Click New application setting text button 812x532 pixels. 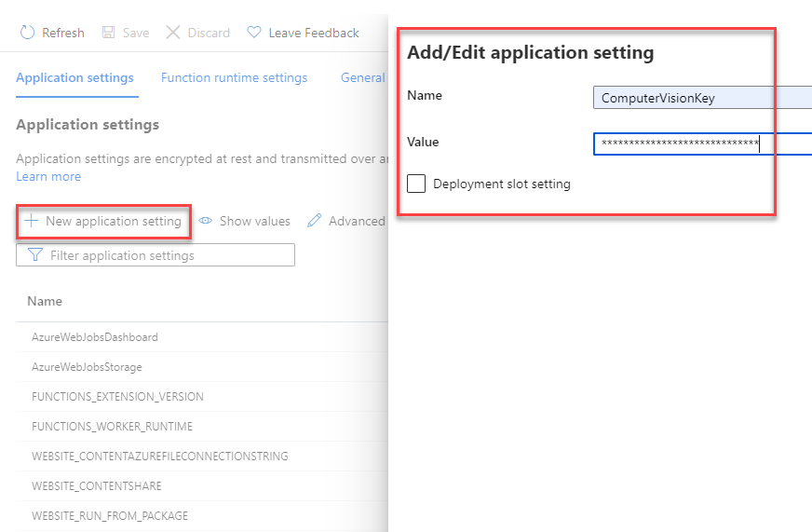click(x=114, y=221)
